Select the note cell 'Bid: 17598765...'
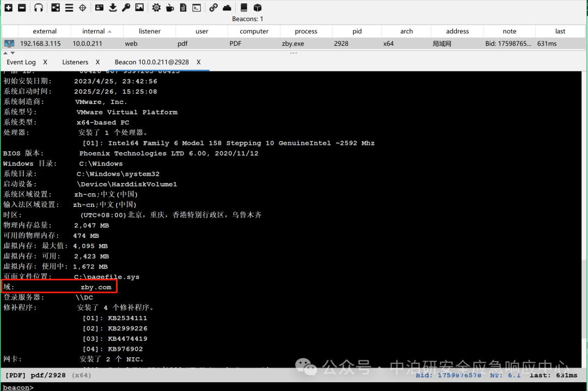 (x=508, y=44)
